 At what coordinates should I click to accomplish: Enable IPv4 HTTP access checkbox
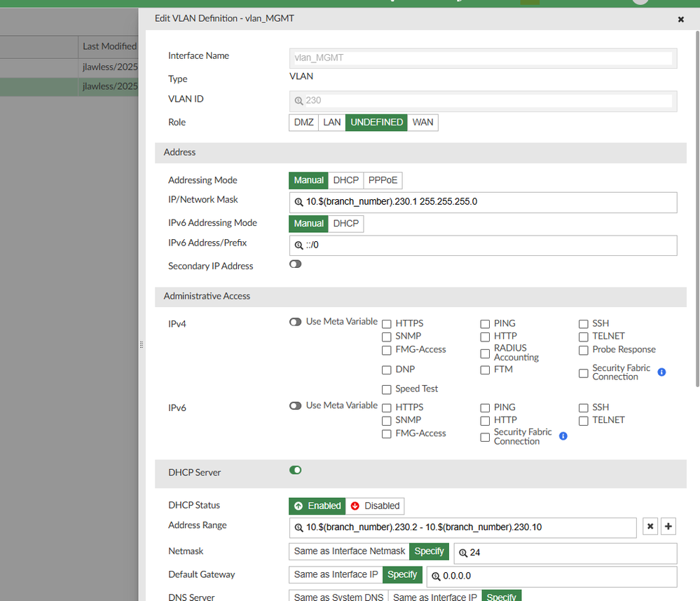485,337
